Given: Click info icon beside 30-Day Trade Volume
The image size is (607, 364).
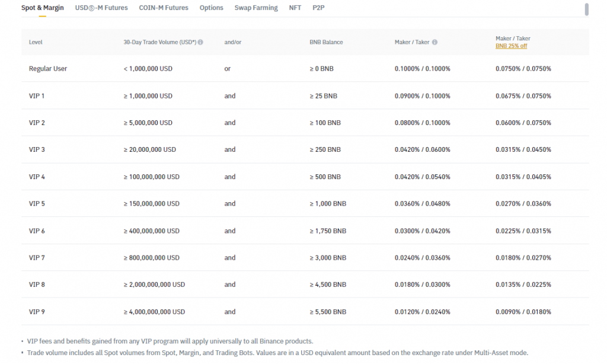Looking at the screenshot, I should point(200,43).
